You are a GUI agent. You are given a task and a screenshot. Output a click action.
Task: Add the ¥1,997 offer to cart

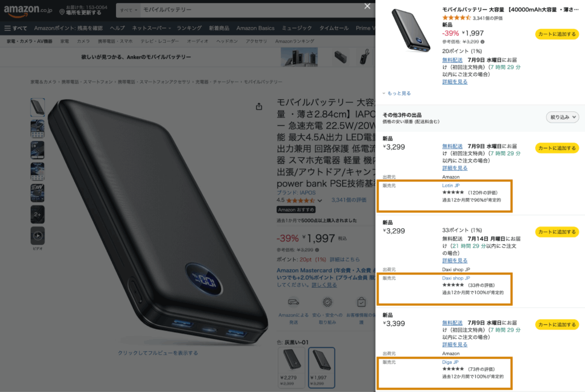tap(557, 34)
